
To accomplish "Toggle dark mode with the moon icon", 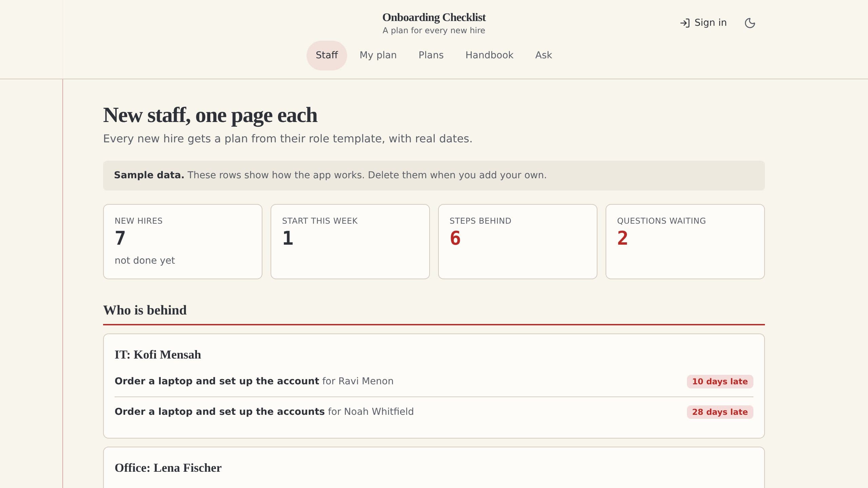I will pos(750,23).
